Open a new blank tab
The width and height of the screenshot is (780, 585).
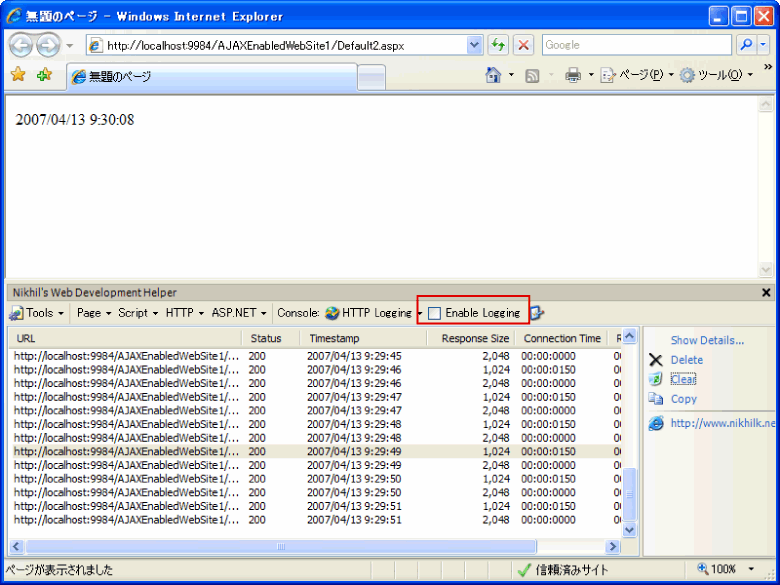coord(372,78)
